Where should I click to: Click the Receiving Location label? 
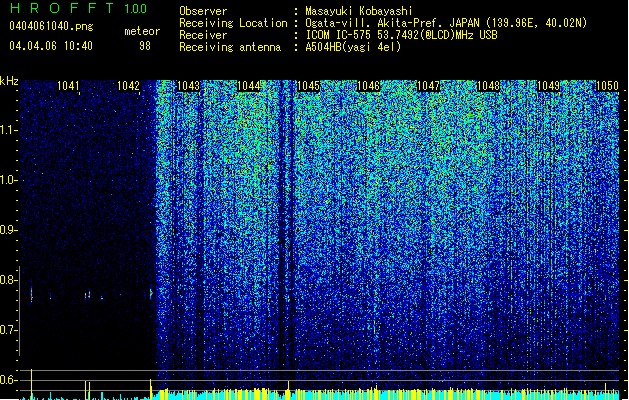click(x=233, y=23)
